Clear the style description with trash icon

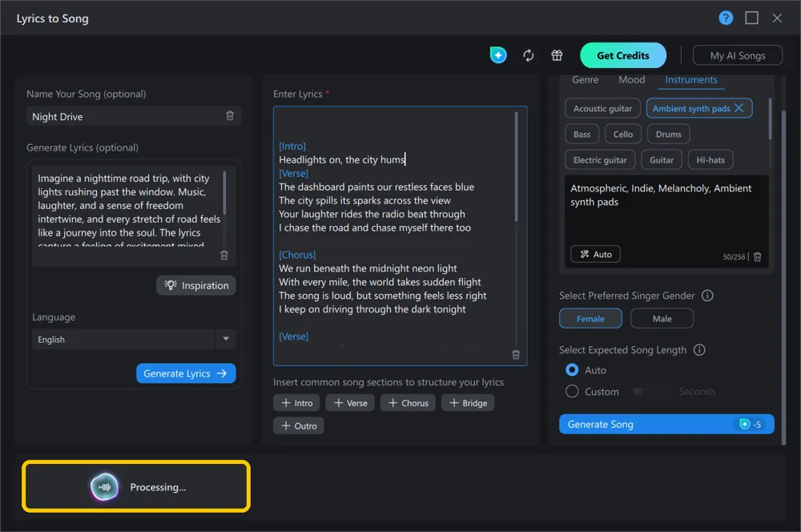point(758,256)
